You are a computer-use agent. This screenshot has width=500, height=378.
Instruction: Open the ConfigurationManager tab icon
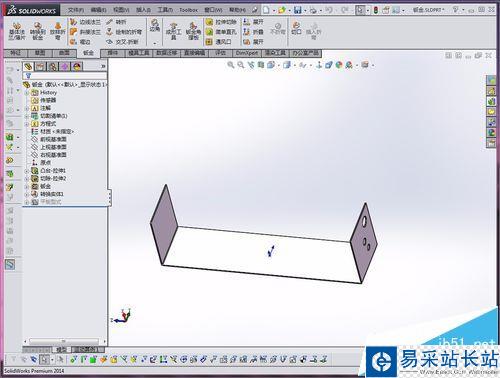tap(53, 66)
